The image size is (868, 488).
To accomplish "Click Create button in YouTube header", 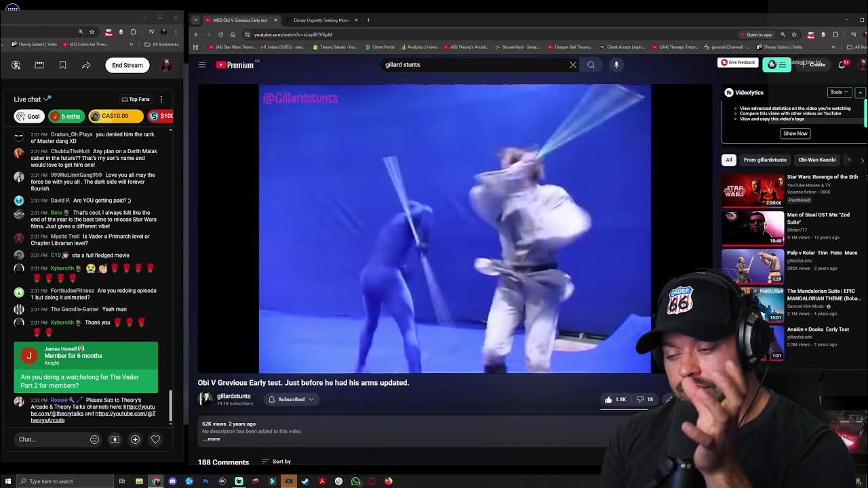I will [x=814, y=64].
